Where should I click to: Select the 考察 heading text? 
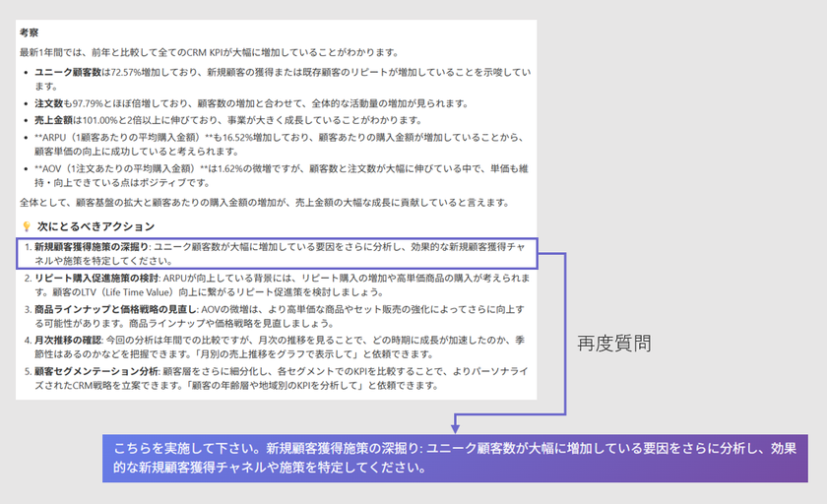29,32
